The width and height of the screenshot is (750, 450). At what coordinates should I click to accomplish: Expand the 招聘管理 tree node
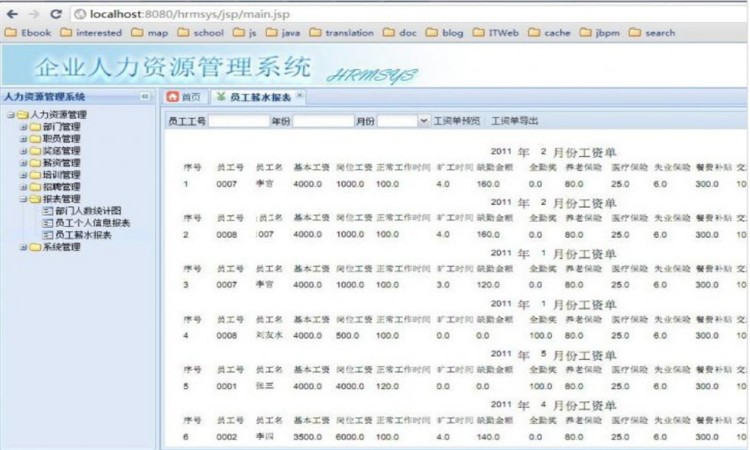point(23,187)
